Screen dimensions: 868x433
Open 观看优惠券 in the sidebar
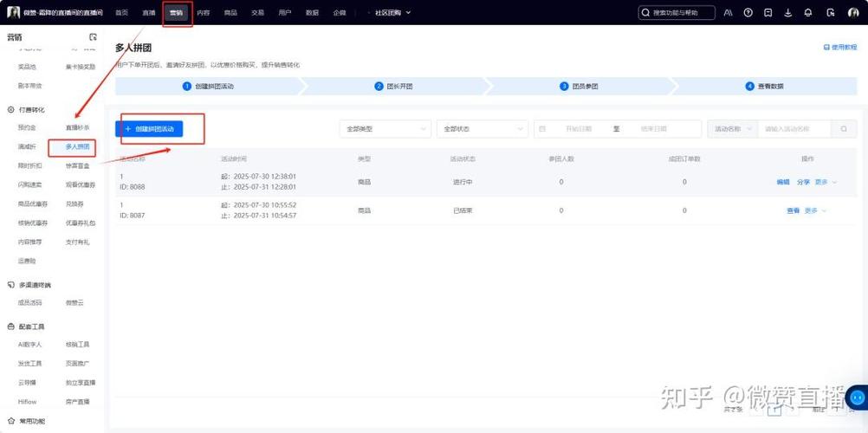tap(81, 185)
